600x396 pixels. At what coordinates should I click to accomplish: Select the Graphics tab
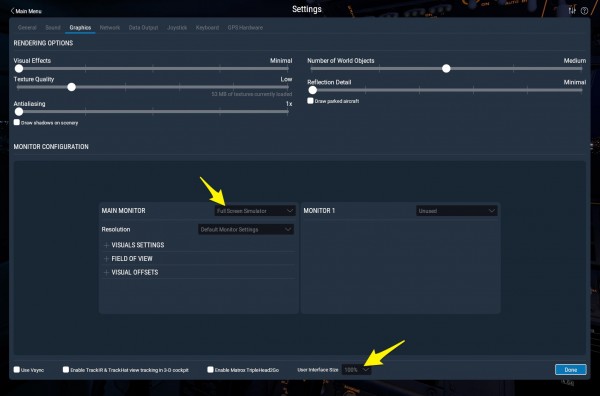pyautogui.click(x=80, y=28)
